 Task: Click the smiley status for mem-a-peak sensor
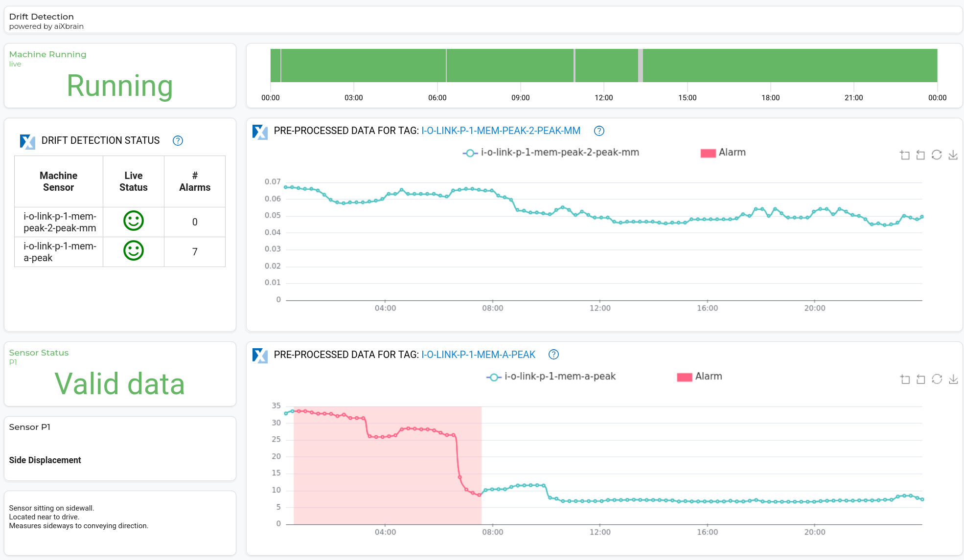coord(133,251)
